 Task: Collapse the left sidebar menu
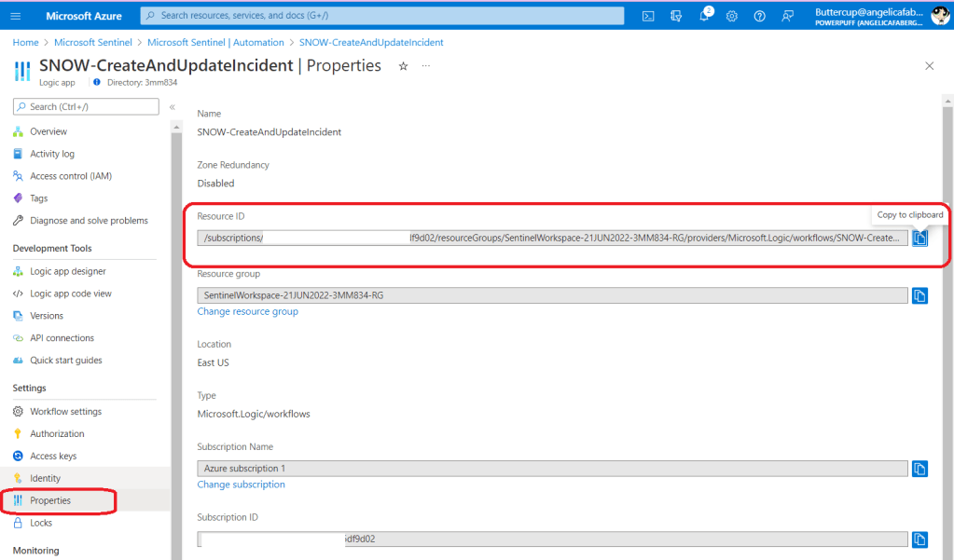click(172, 107)
